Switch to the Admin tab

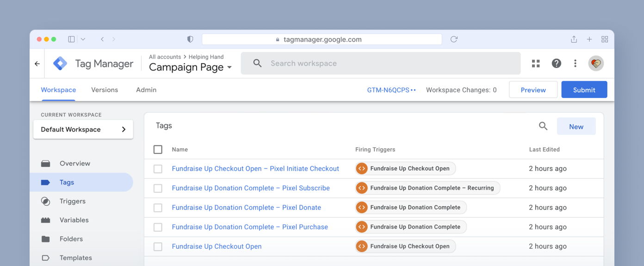[x=146, y=90]
